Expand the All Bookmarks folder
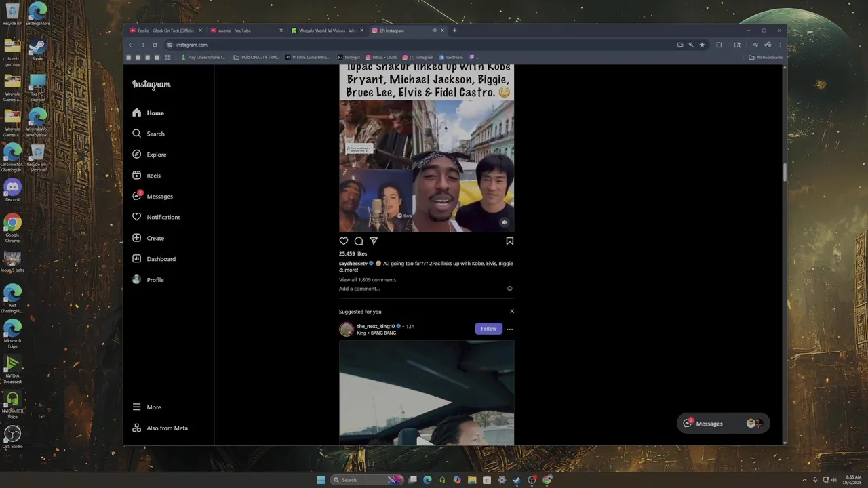 (x=766, y=58)
